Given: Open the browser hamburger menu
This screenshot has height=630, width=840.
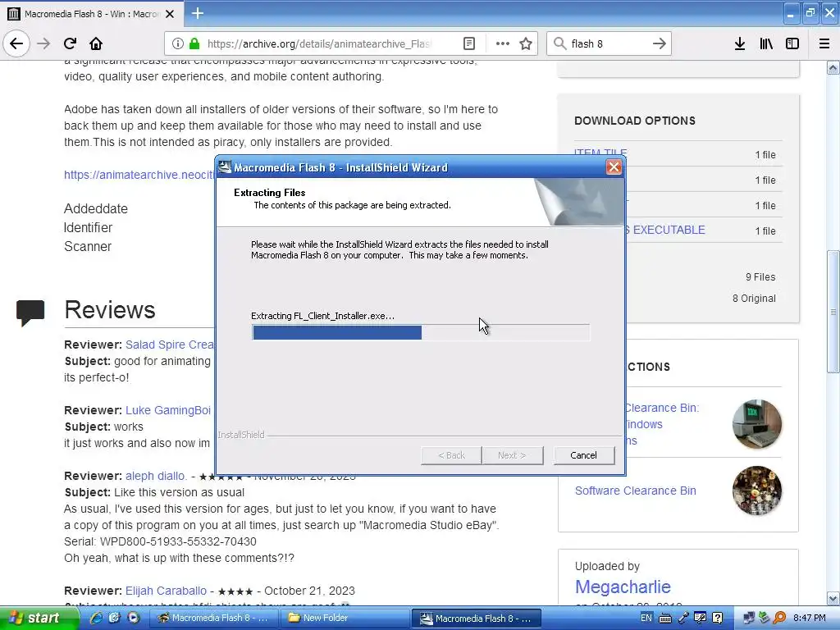Looking at the screenshot, I should (x=824, y=43).
